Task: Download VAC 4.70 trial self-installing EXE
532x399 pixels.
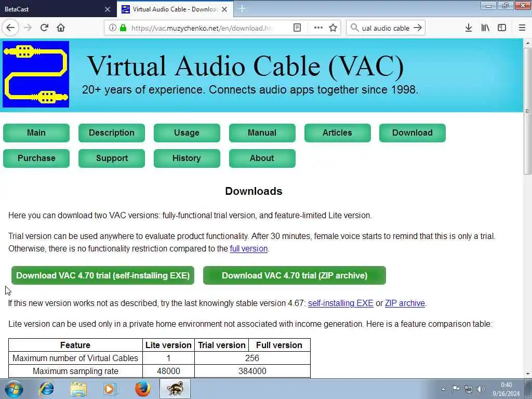Action: pyautogui.click(x=103, y=275)
